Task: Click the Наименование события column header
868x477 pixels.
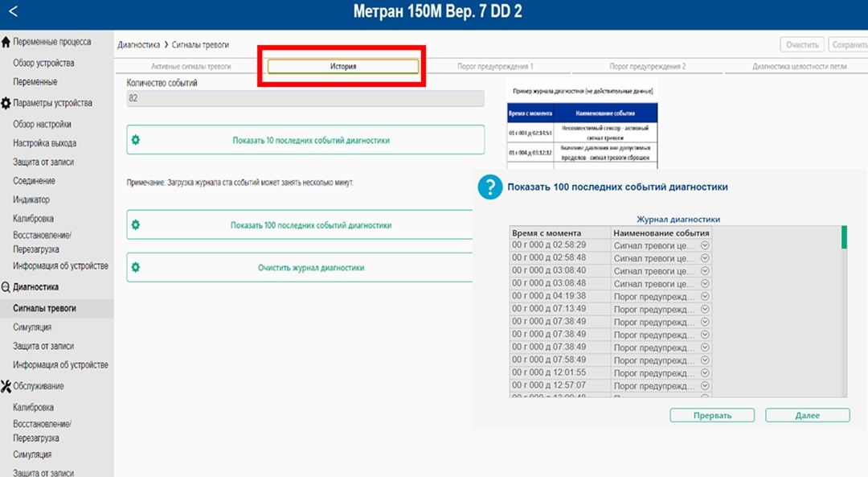Action: [661, 232]
